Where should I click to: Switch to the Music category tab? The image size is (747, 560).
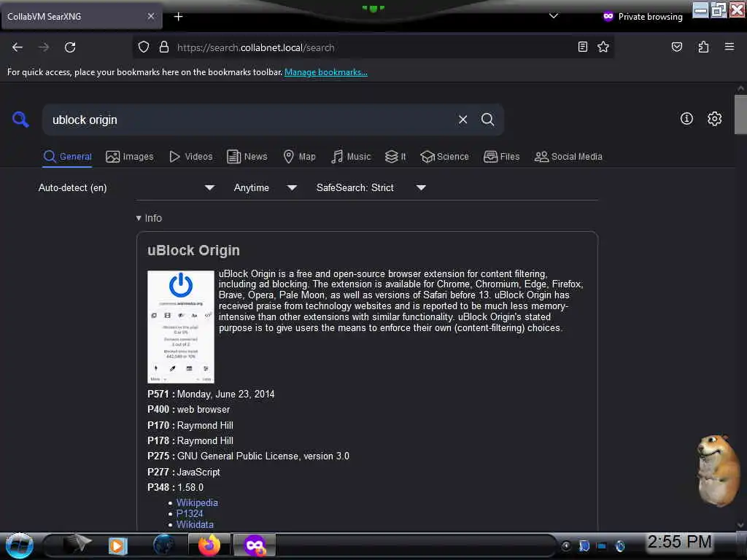point(351,157)
